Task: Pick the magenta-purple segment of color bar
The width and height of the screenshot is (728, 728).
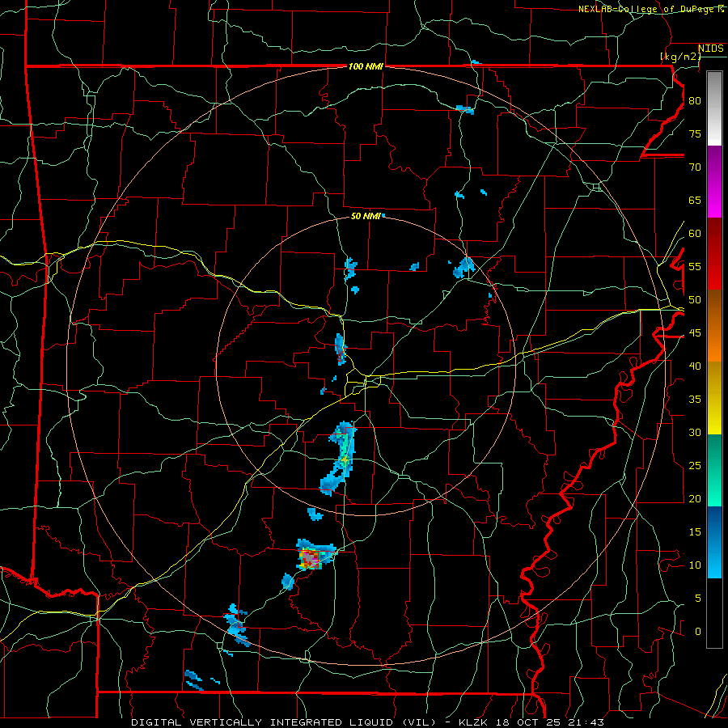Action: [x=714, y=182]
